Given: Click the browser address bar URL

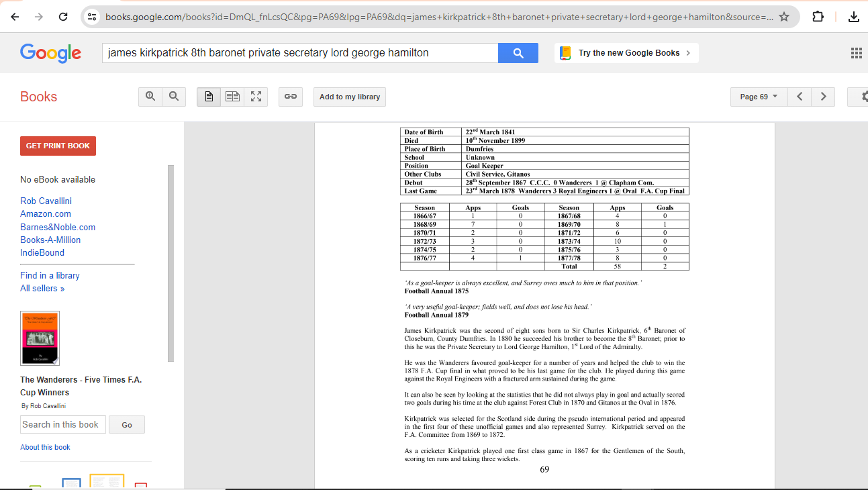Looking at the screenshot, I should [x=439, y=17].
